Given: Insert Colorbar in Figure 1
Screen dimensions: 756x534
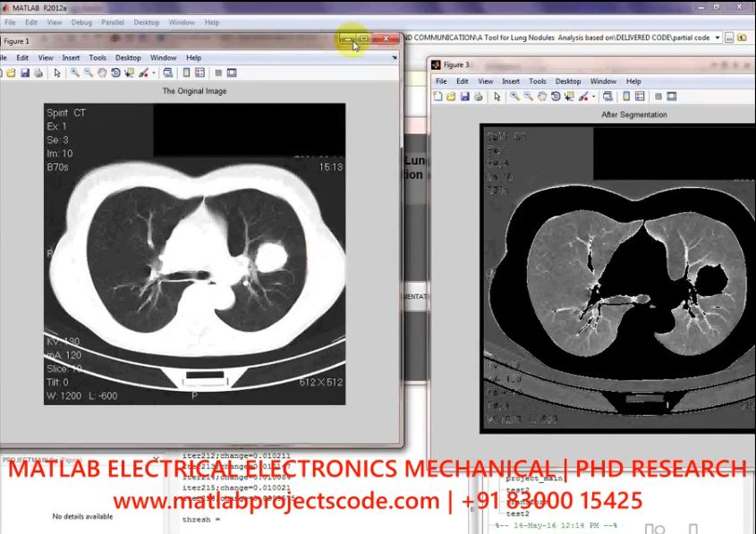Looking at the screenshot, I should pyautogui.click(x=187, y=72).
